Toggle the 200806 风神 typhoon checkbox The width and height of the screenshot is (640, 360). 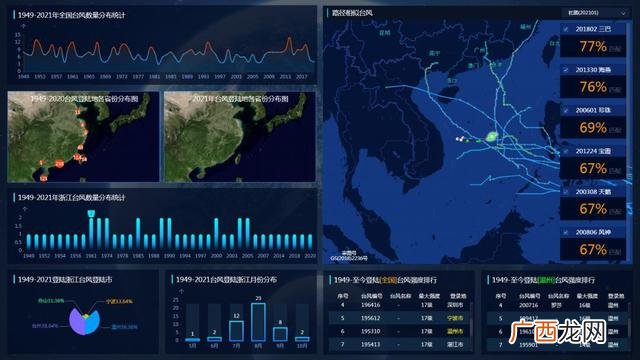pos(566,232)
